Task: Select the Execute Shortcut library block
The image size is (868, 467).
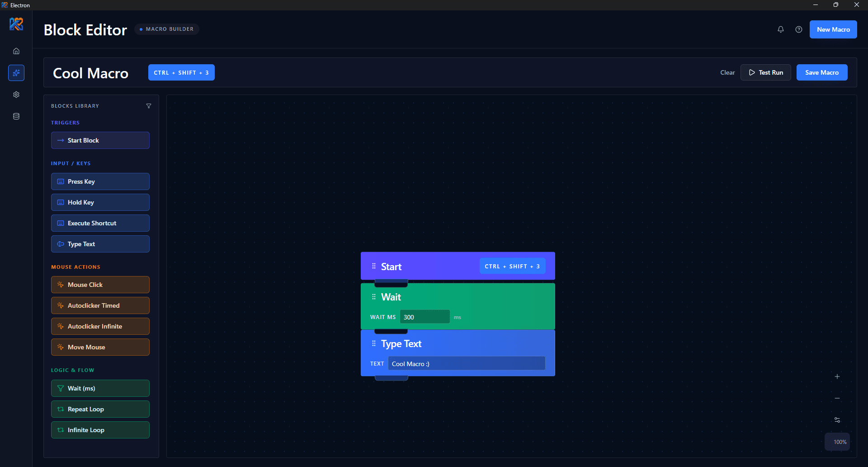Action: point(100,223)
